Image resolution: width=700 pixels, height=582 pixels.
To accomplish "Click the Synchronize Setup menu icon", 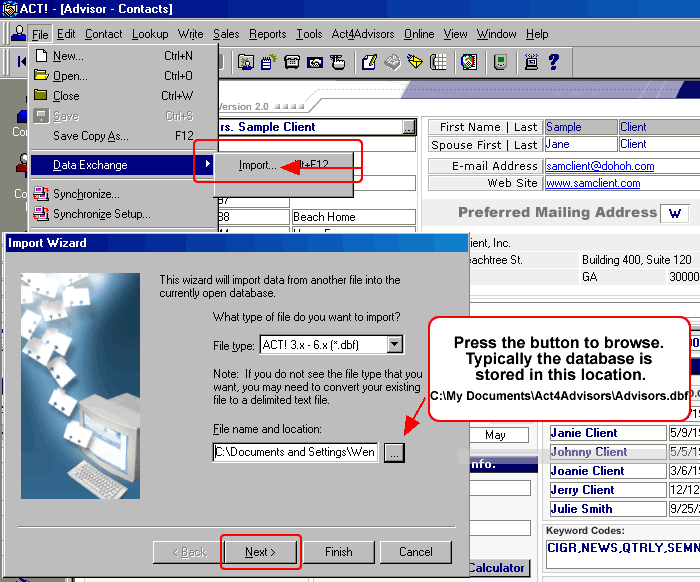I will point(41,214).
